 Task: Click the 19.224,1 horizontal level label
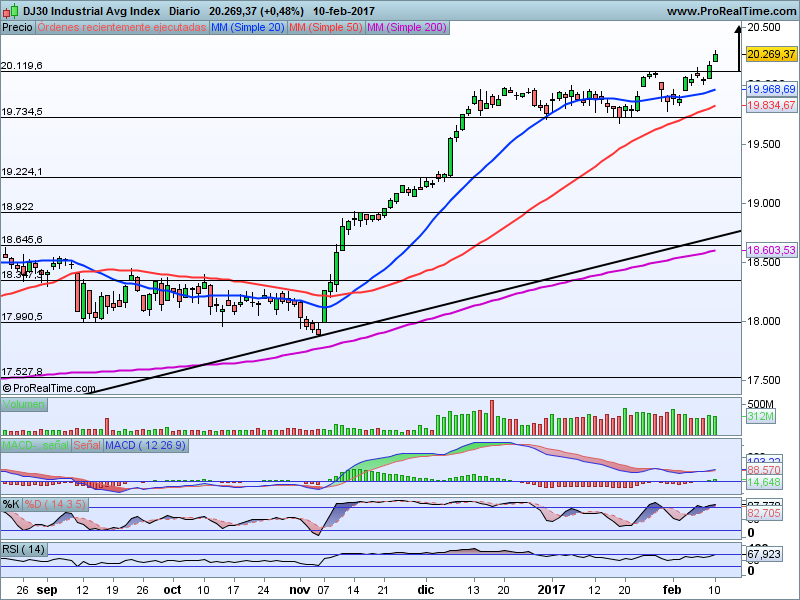[x=22, y=172]
